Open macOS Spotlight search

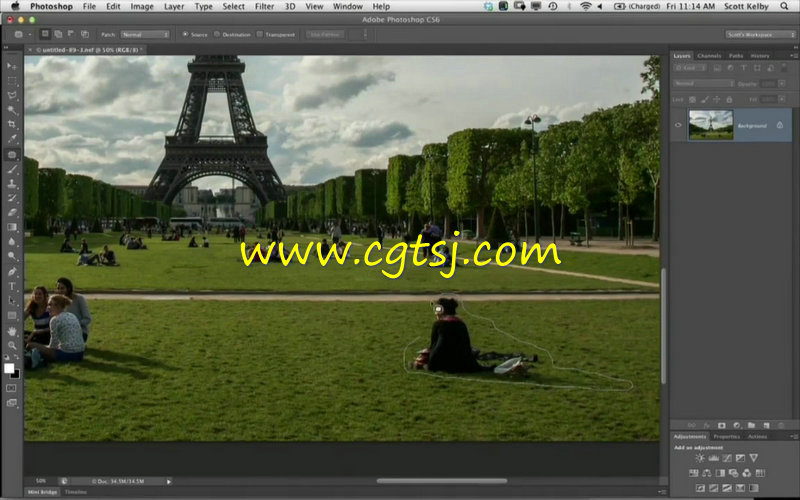784,7
